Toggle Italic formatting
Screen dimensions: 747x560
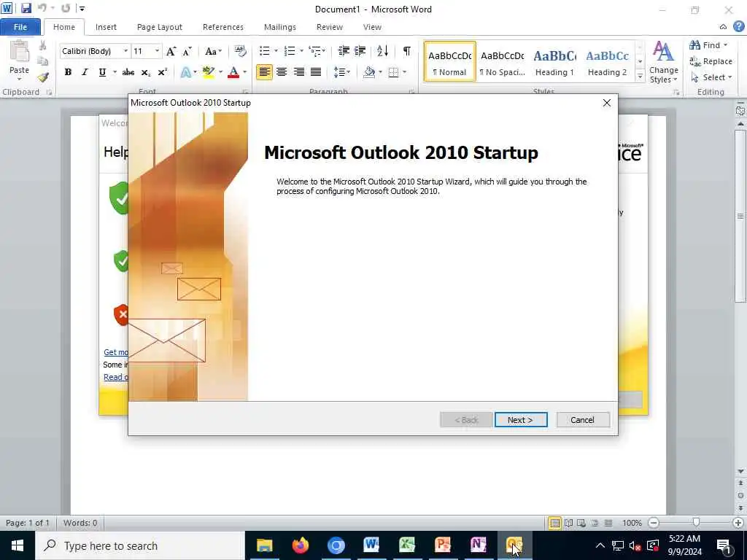click(x=85, y=72)
